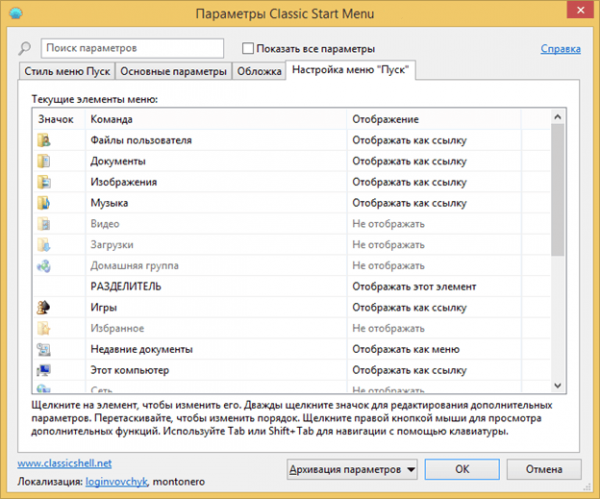
Task: Click the list scrollbar up arrow
Action: pos(558,117)
